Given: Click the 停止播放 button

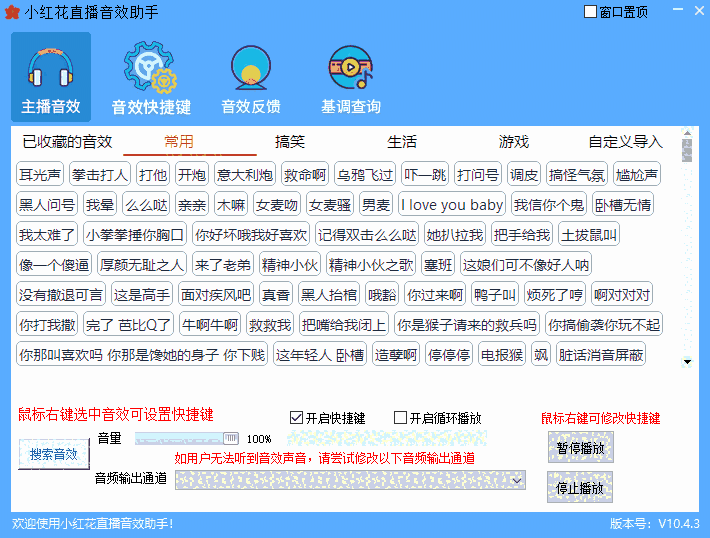Looking at the screenshot, I should [x=580, y=487].
